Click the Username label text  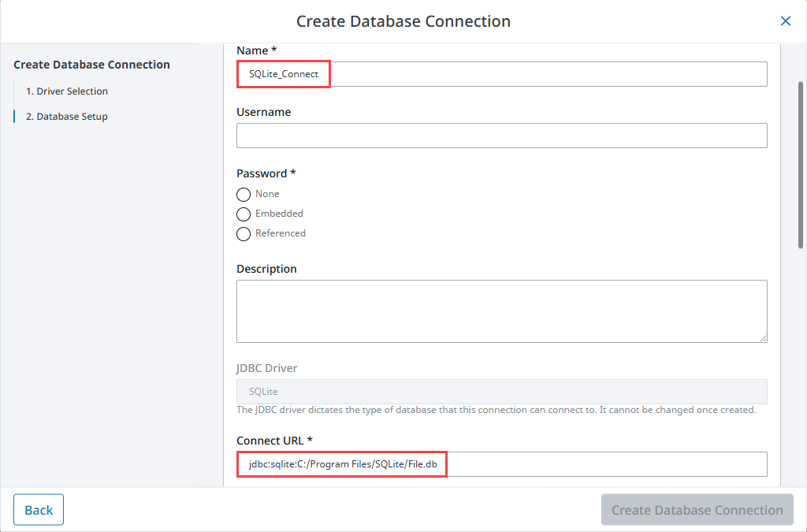click(263, 112)
